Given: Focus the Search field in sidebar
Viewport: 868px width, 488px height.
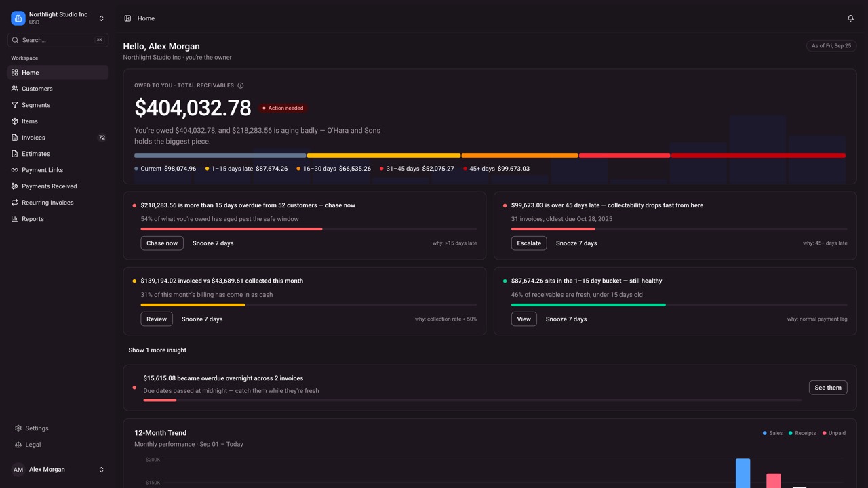Looking at the screenshot, I should coord(58,40).
